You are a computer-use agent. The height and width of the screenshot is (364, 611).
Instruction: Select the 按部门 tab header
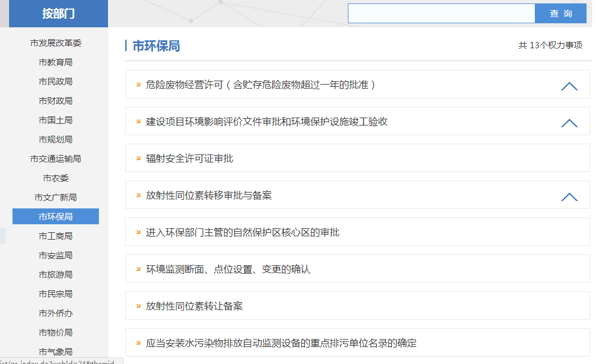click(x=58, y=14)
